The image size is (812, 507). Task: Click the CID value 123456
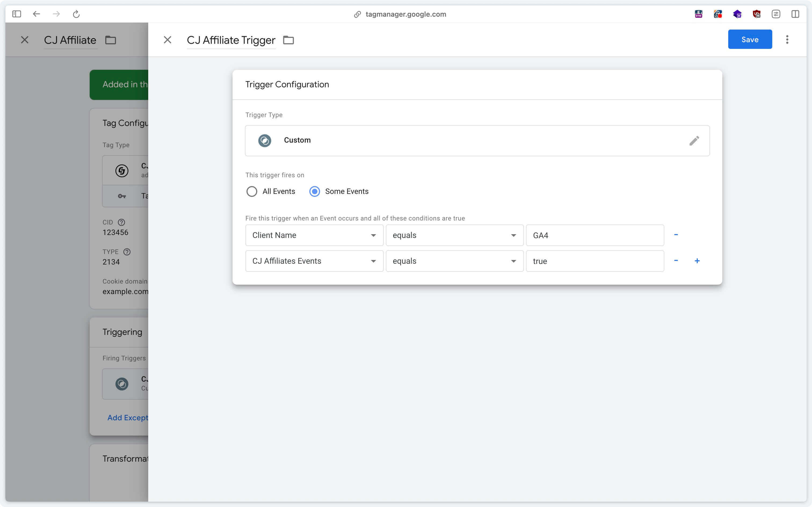(x=115, y=232)
